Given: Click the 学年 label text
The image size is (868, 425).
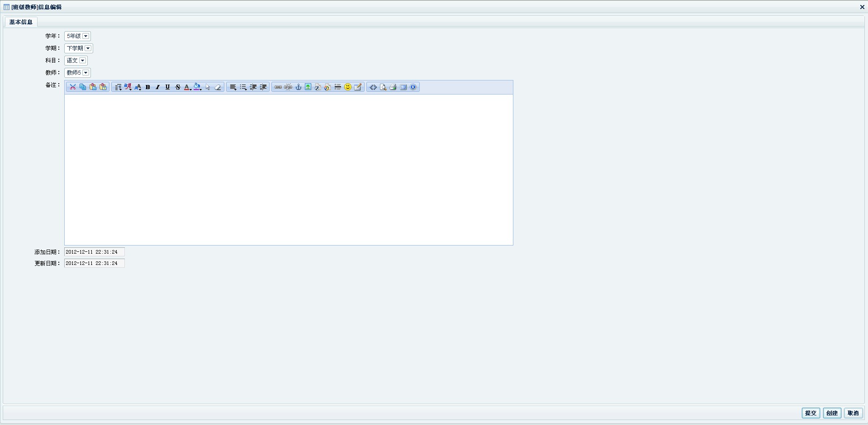Looking at the screenshot, I should pos(52,36).
